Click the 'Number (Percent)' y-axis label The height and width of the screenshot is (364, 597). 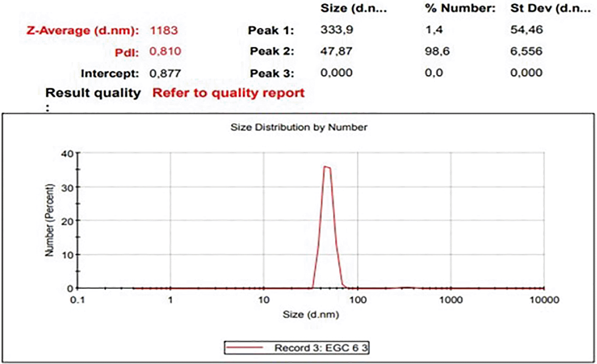pos(50,220)
